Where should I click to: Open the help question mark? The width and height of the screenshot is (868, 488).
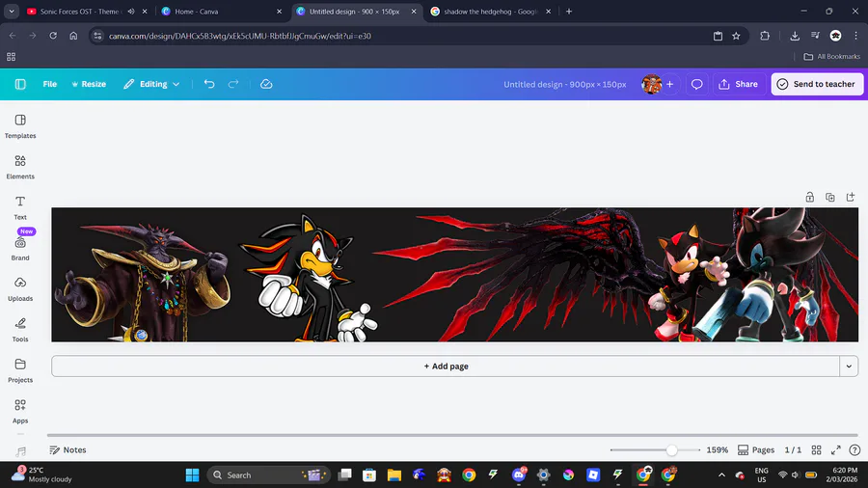click(x=854, y=449)
